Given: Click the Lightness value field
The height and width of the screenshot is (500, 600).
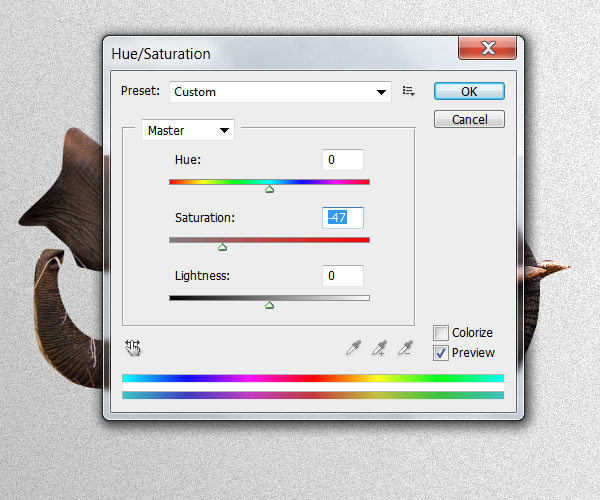Looking at the screenshot, I should 343,275.
